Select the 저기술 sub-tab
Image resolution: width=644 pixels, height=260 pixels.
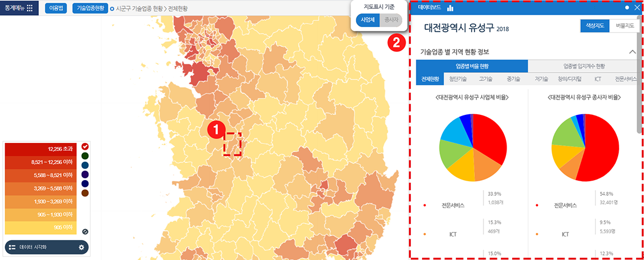click(541, 79)
